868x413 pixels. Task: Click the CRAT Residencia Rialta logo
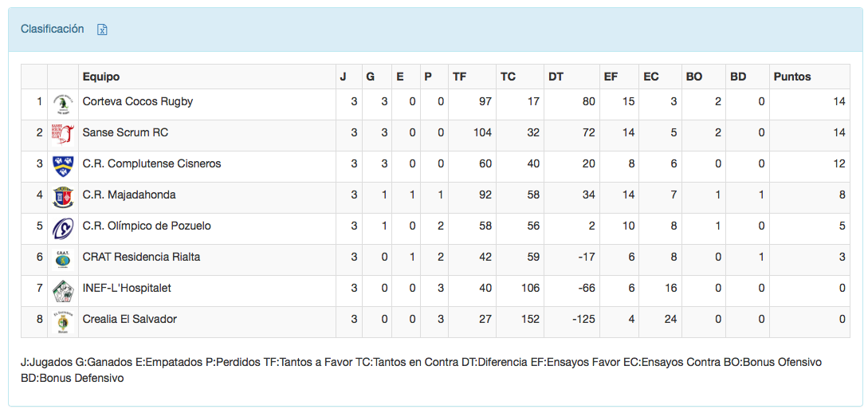click(x=62, y=259)
